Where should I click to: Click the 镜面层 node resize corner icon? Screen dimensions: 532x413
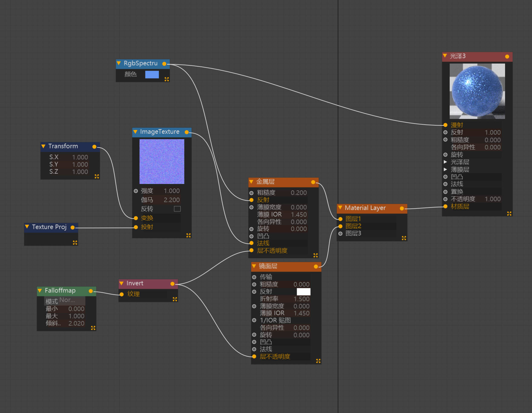coord(318,361)
